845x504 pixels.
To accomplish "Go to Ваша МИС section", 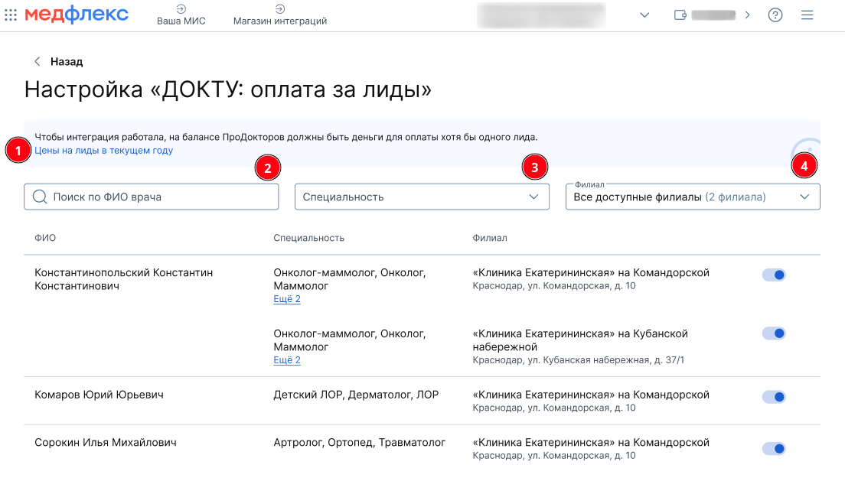I will [181, 15].
